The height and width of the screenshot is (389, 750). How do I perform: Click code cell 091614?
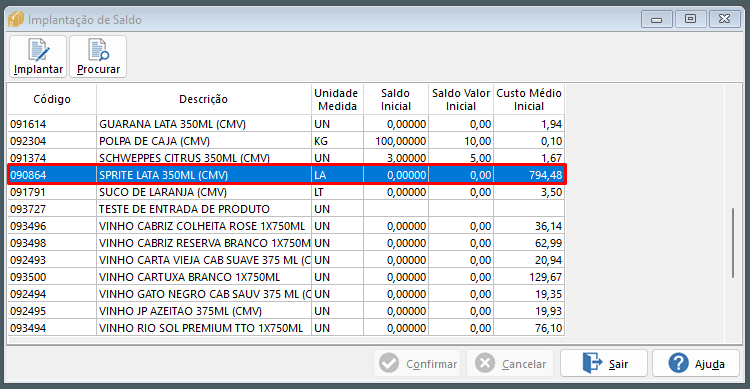(52, 124)
